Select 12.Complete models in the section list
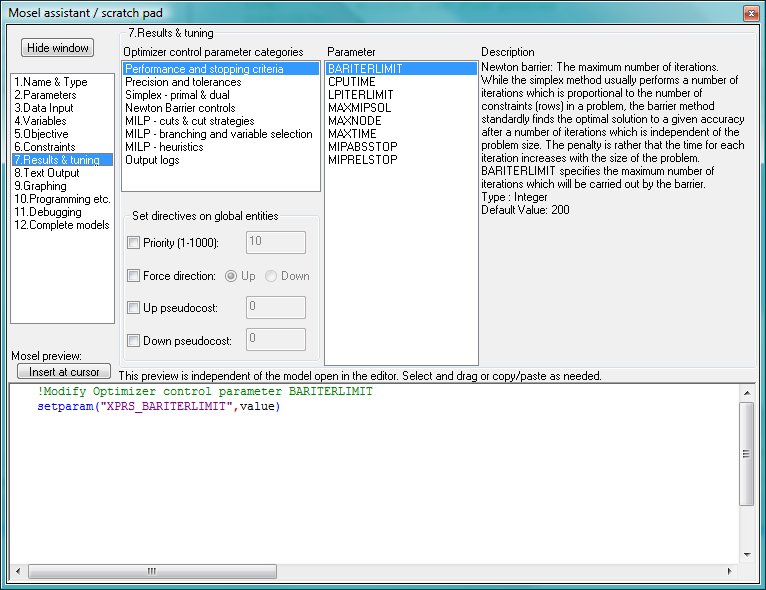The width and height of the screenshot is (766, 590). coord(62,225)
